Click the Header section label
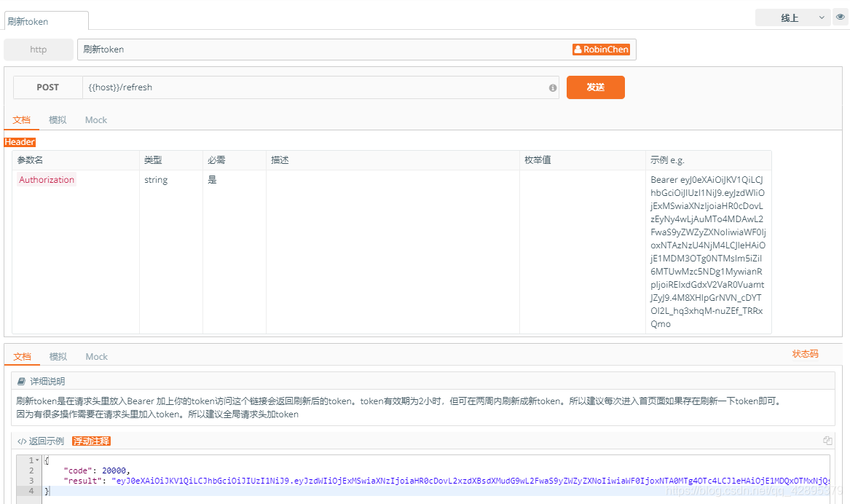 tap(19, 142)
